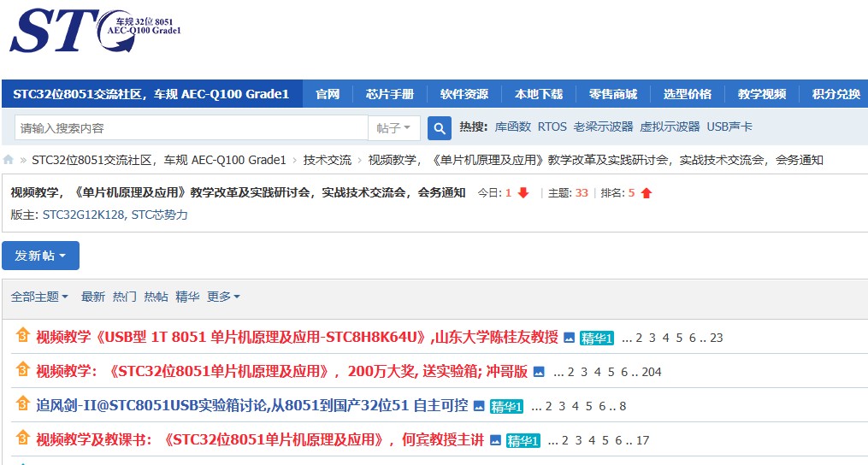
Task: Click the STC32位8051交流社区 nav title
Action: click(x=151, y=94)
